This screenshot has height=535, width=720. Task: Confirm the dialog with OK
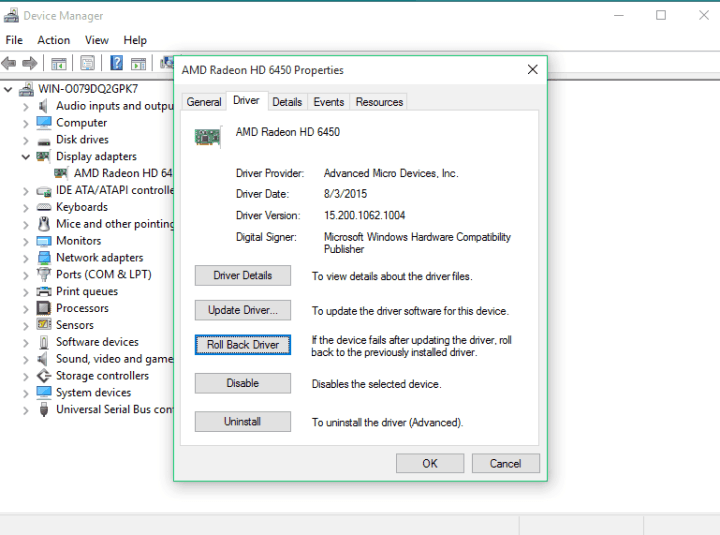click(430, 463)
